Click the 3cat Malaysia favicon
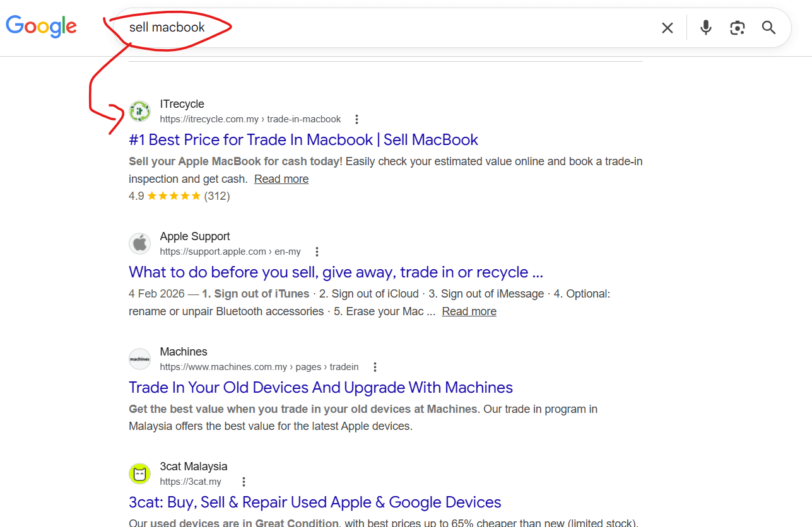Viewport: 812px width, 527px height. pos(140,473)
